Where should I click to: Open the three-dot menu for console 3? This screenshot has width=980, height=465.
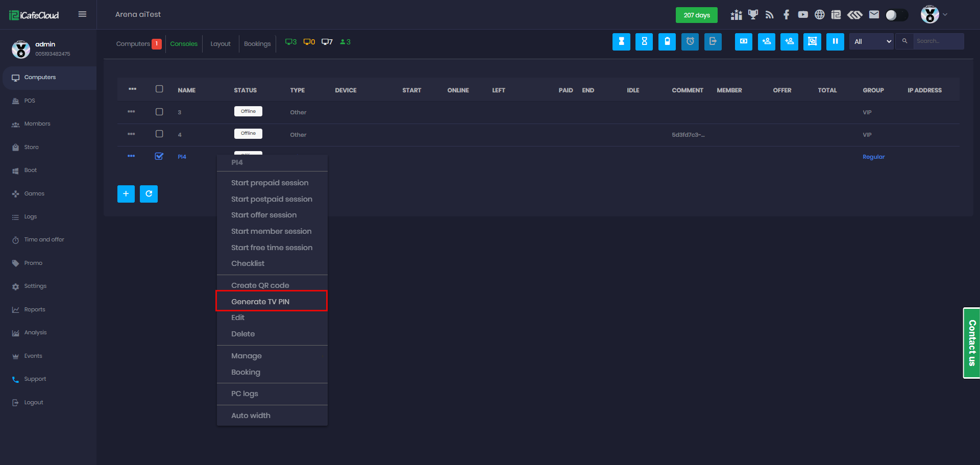(x=131, y=112)
